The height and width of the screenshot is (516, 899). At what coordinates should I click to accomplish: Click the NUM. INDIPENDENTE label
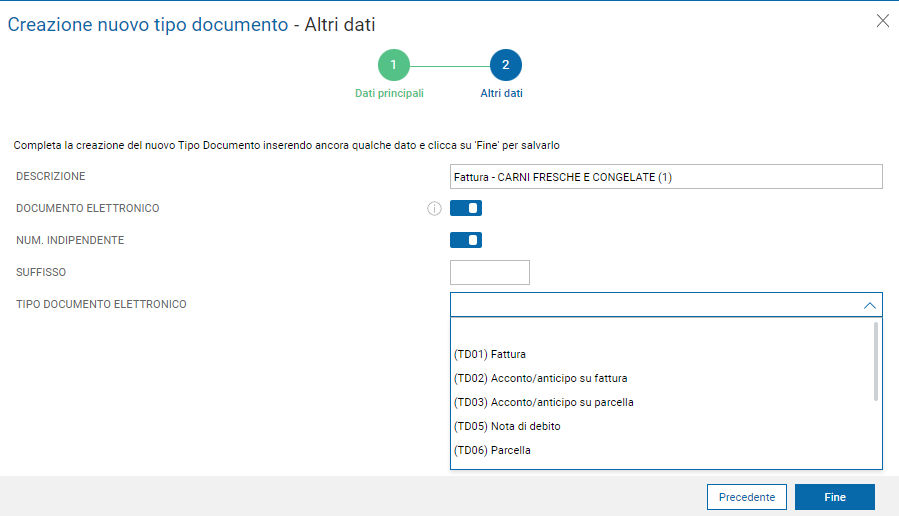[70, 240]
